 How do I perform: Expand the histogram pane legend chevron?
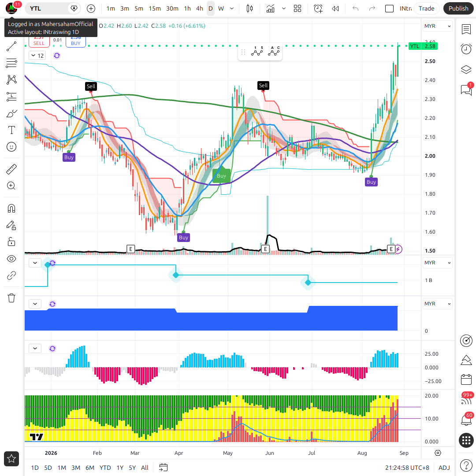click(35, 348)
